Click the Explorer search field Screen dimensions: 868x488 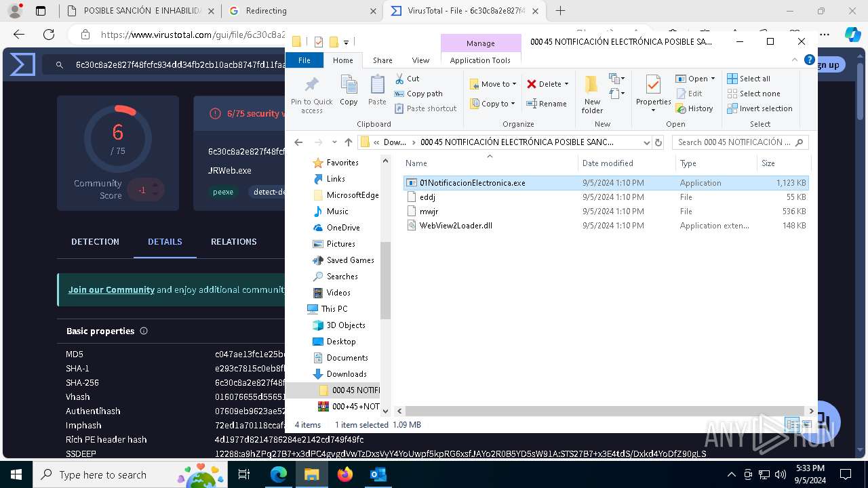pyautogui.click(x=740, y=142)
